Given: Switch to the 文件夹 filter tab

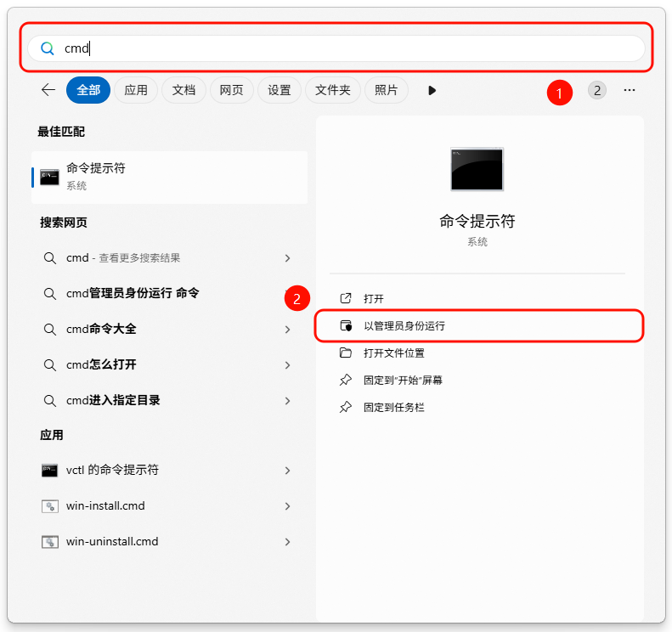Looking at the screenshot, I should [x=333, y=90].
